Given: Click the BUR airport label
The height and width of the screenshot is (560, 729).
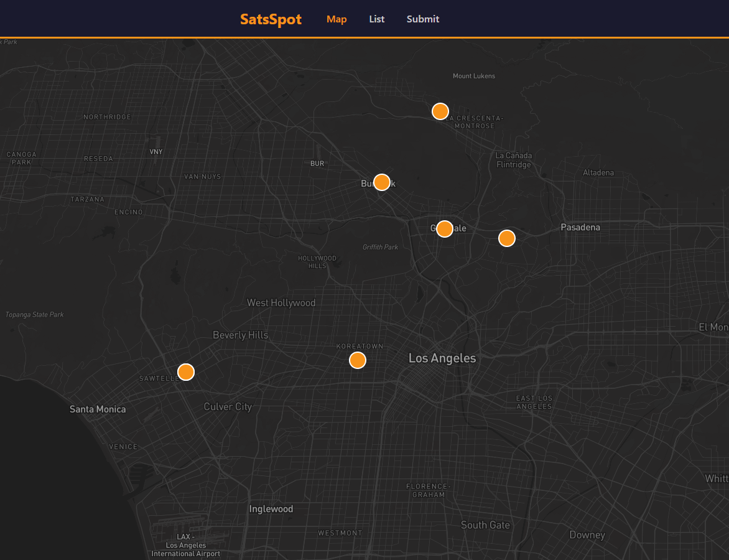Looking at the screenshot, I should click(x=317, y=163).
